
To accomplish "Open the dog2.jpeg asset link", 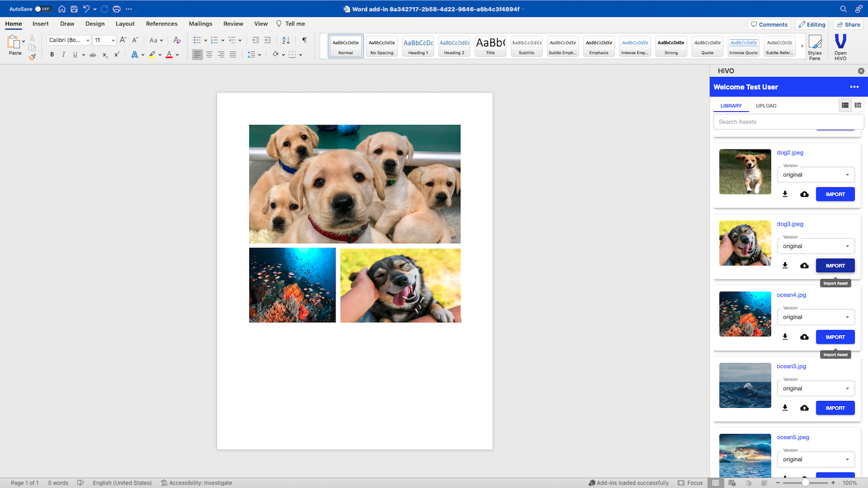I will (x=790, y=152).
